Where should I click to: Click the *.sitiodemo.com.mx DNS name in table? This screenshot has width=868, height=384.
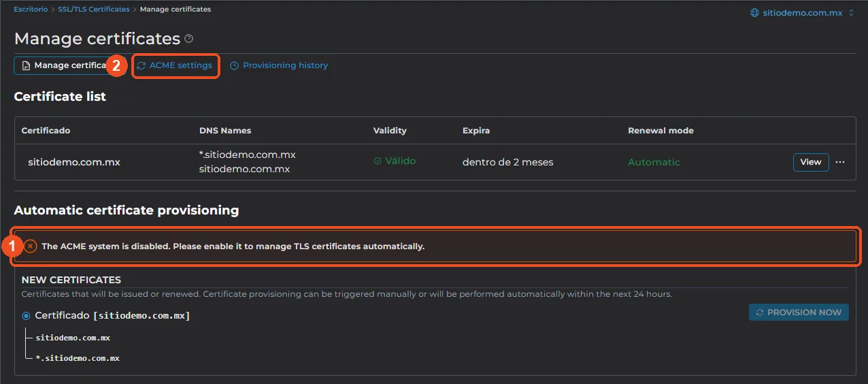[x=248, y=155]
